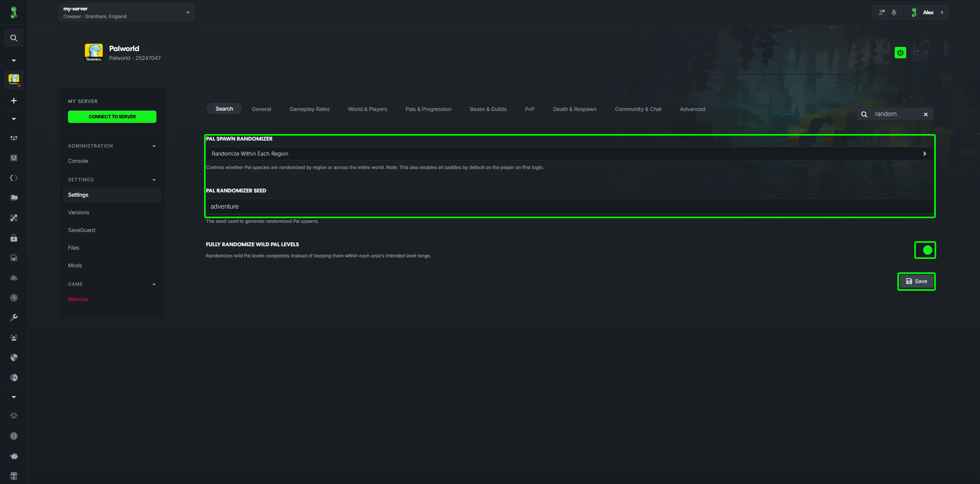Open SaveGuard in the sidebar menu
Image resolution: width=980 pixels, height=484 pixels.
(x=81, y=230)
